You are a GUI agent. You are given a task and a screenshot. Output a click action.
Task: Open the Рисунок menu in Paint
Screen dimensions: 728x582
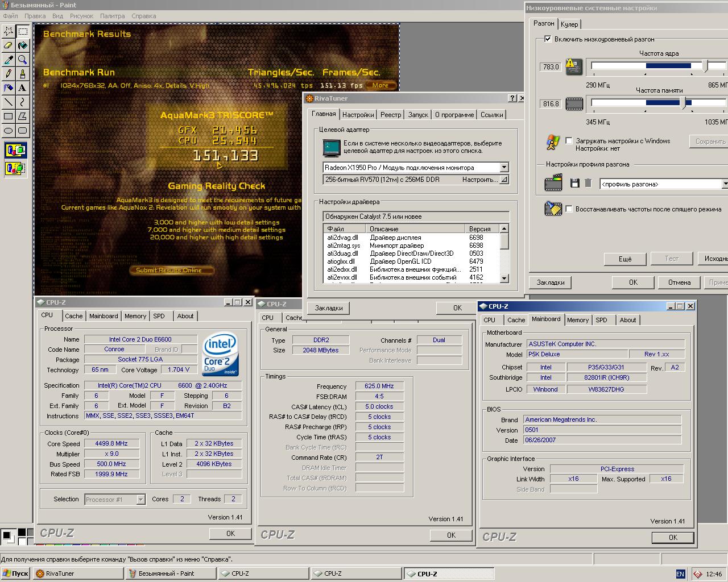pos(82,16)
